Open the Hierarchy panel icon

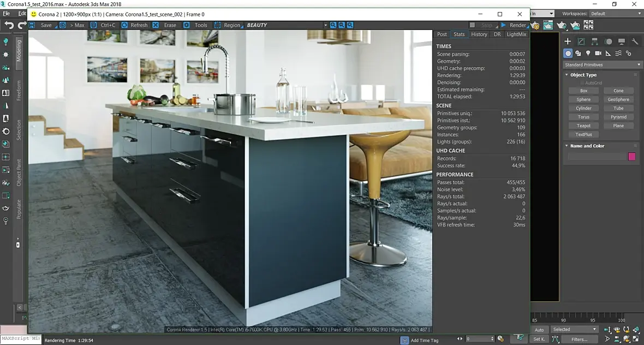coord(594,41)
